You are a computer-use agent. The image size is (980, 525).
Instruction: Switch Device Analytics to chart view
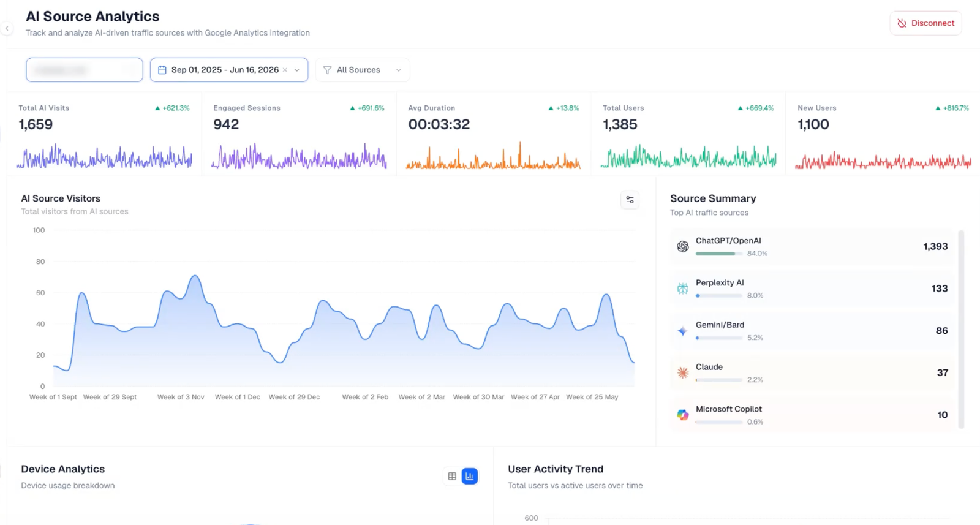[470, 476]
